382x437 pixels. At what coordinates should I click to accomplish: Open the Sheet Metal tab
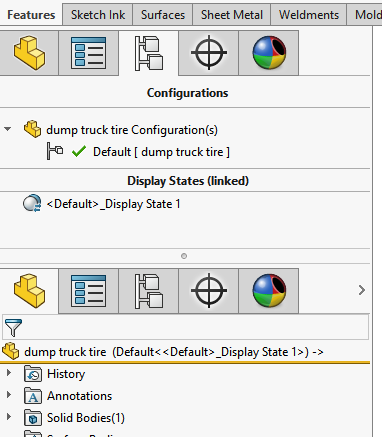coord(232,15)
